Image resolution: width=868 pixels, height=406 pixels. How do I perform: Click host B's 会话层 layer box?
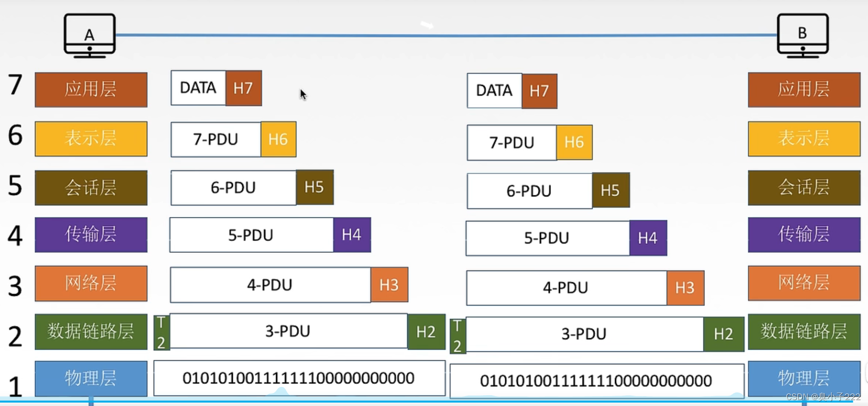(x=804, y=188)
